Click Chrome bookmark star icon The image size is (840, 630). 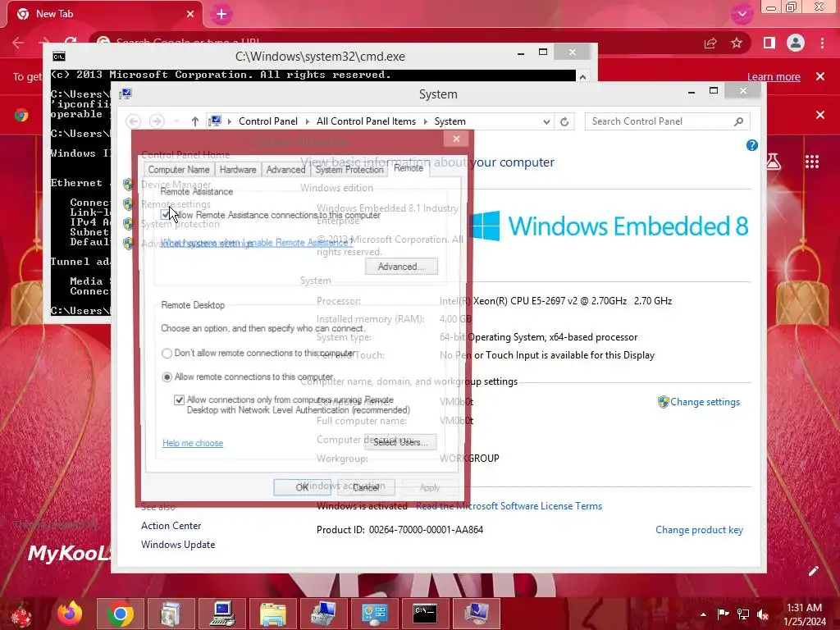coord(737,43)
